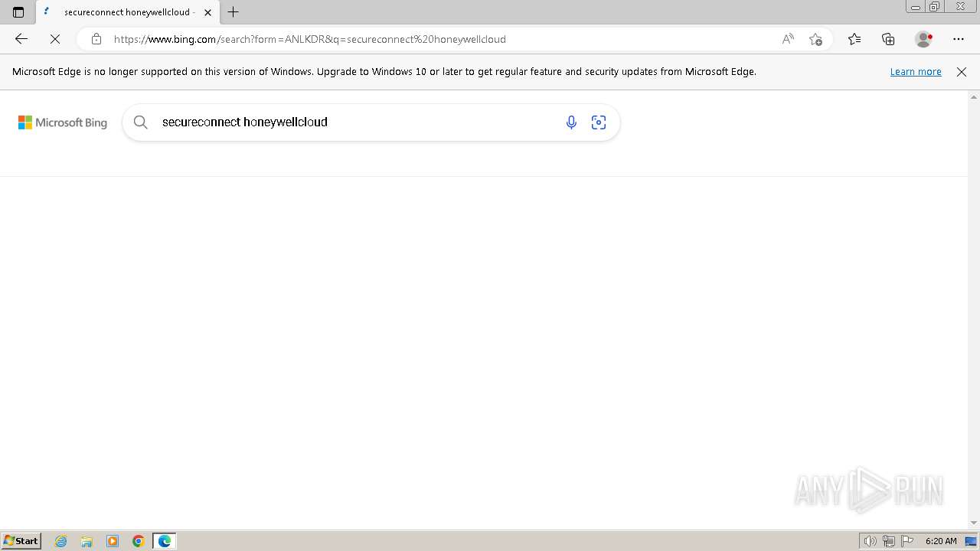Image resolution: width=980 pixels, height=551 pixels.
Task: Show the system clock 6:20 AM
Action: click(941, 541)
